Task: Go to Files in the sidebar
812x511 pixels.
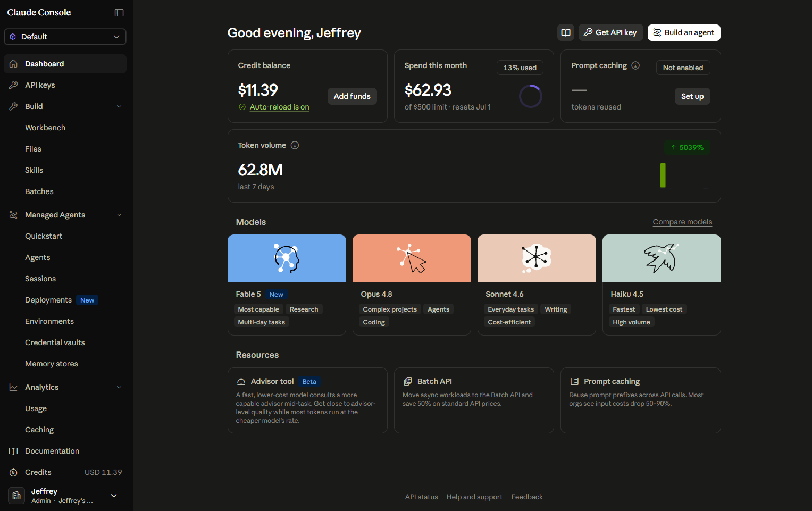Action: tap(33, 149)
